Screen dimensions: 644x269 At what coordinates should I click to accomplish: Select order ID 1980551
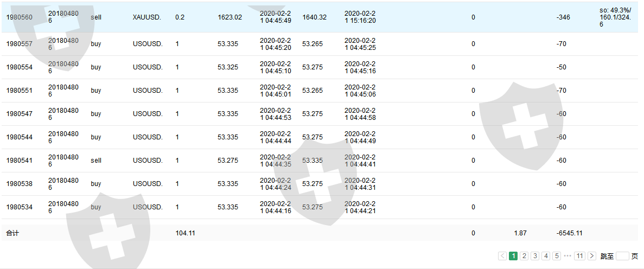(20, 91)
